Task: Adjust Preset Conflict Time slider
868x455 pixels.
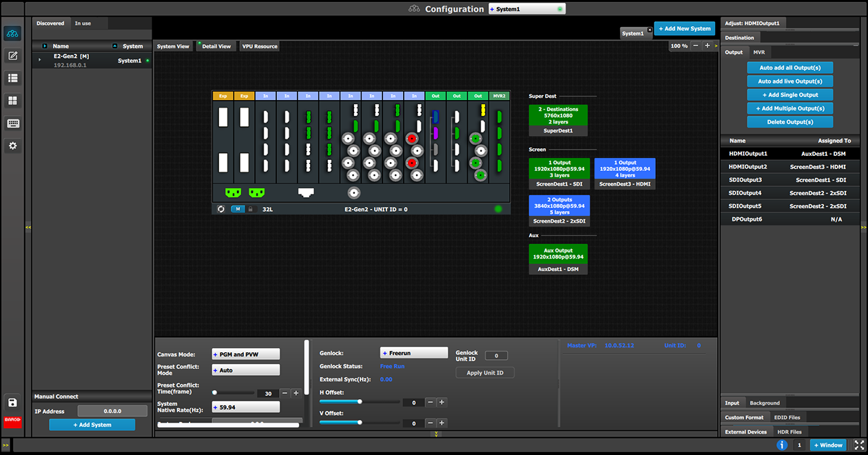Action: coord(234,392)
